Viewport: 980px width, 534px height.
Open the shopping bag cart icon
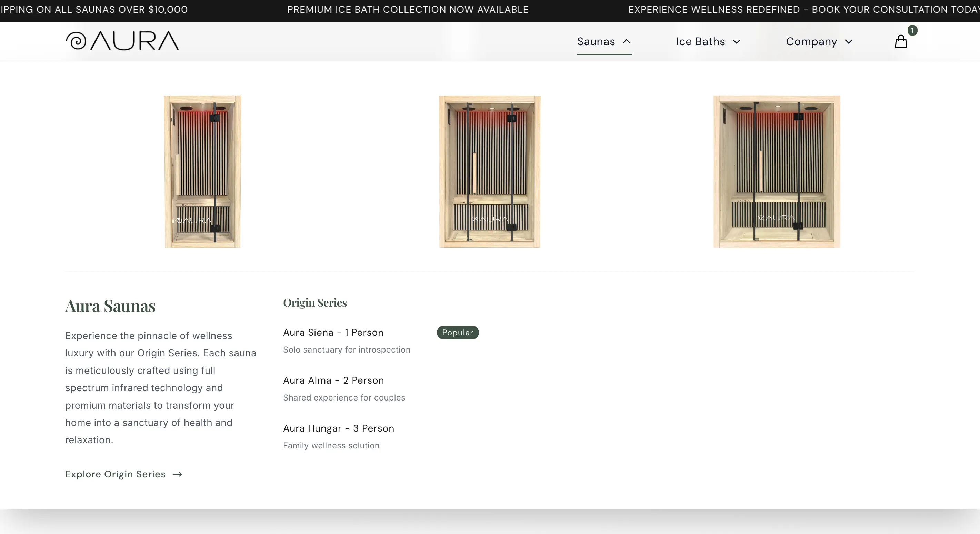(x=900, y=41)
